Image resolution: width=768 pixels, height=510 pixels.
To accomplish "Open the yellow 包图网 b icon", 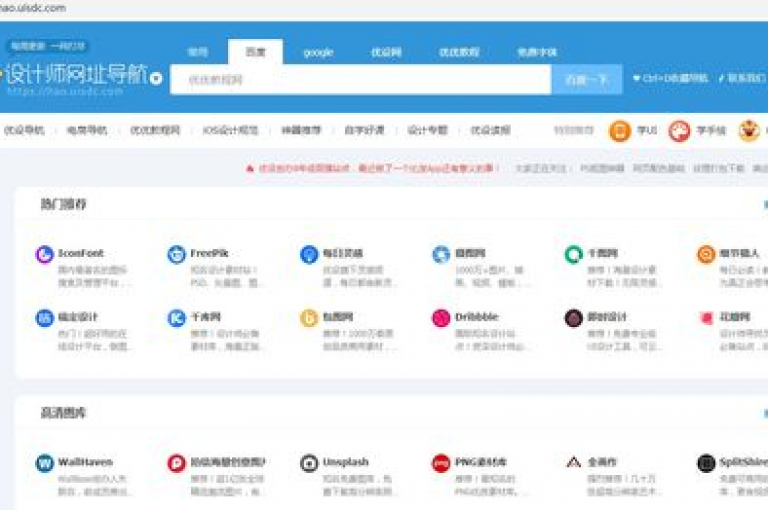I will pos(309,318).
